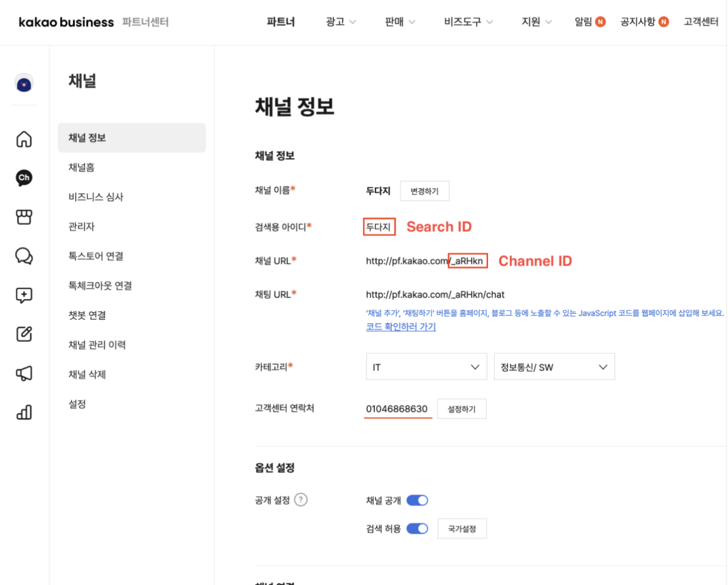This screenshot has width=728, height=585.
Task: Open the store icon in sidebar
Action: tap(24, 217)
